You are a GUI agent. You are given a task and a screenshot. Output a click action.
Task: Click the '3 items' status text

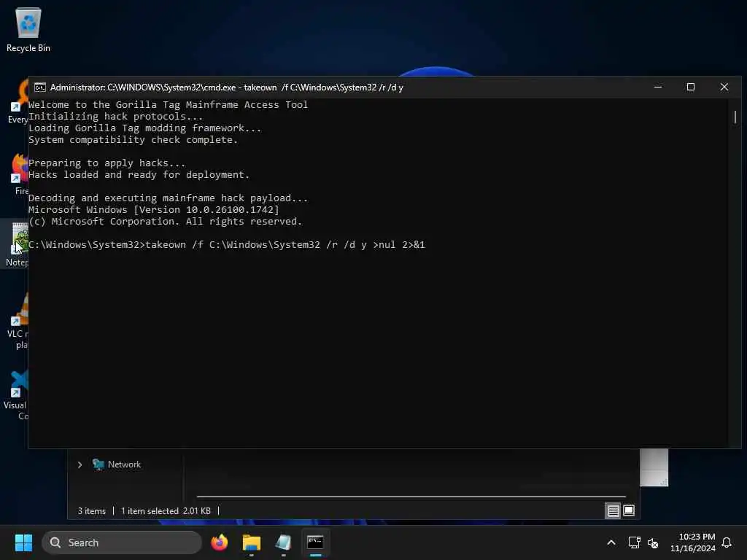92,511
